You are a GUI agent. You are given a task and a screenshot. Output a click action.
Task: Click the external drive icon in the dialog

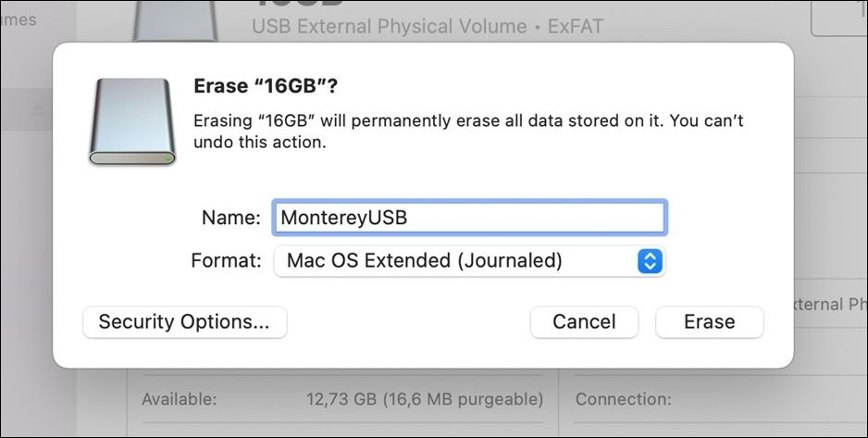pos(131,121)
